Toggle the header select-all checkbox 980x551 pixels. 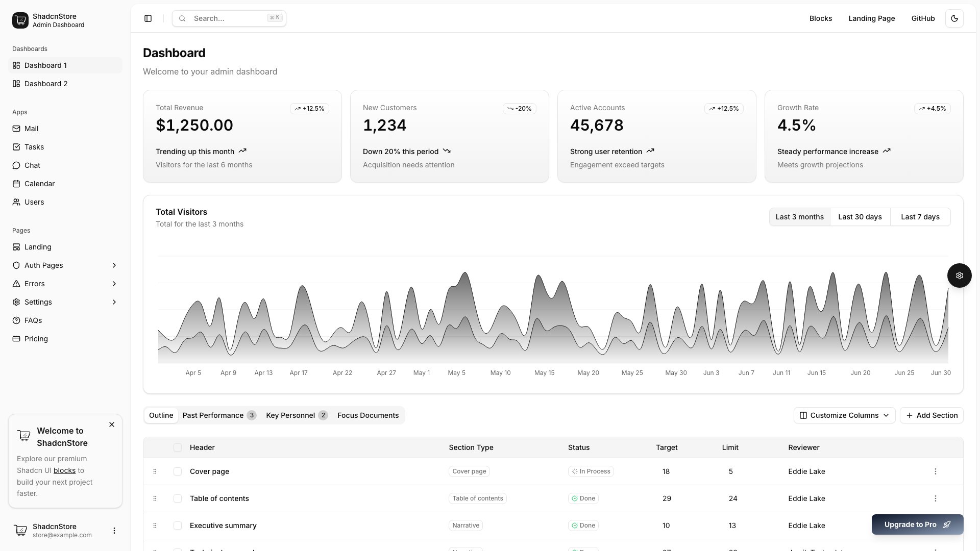pos(178,447)
